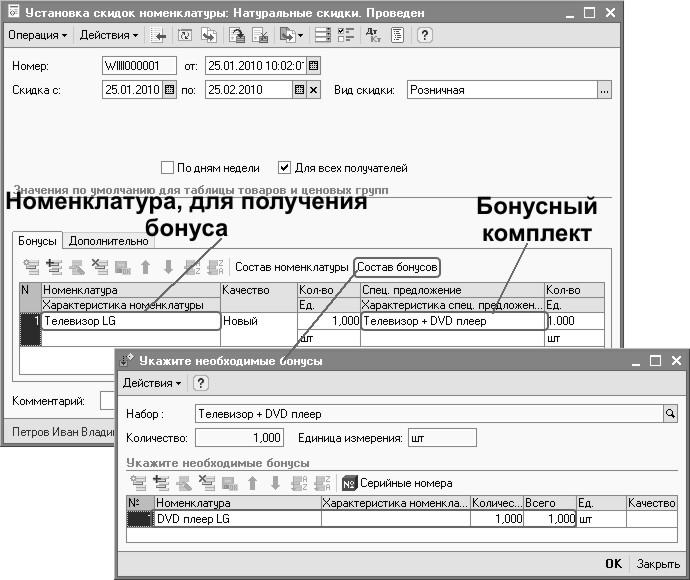Viewport: 690px width, 580px height.
Task: Click the Количество input field
Action: pos(240,438)
